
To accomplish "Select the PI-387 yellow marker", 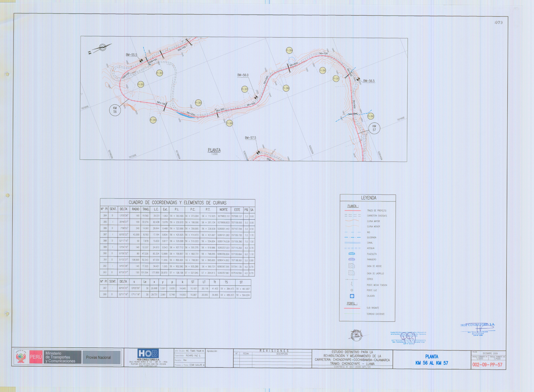I will click(245, 89).
